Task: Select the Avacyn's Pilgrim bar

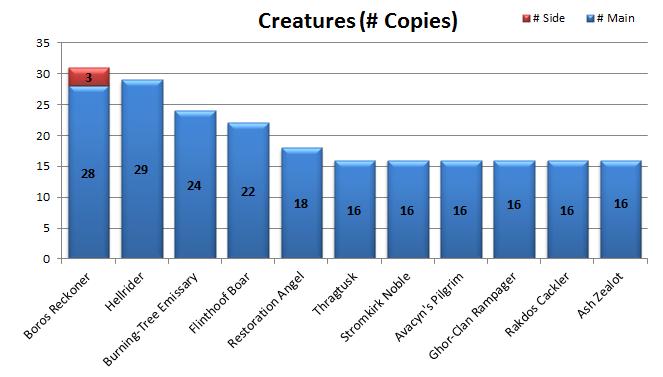Action: point(461,209)
